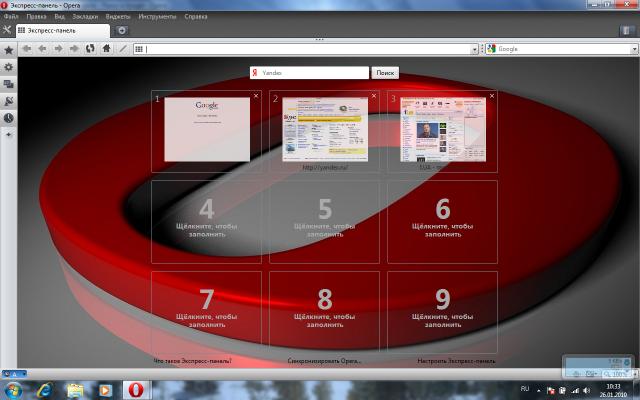Click the network signal tray icon

(575, 390)
